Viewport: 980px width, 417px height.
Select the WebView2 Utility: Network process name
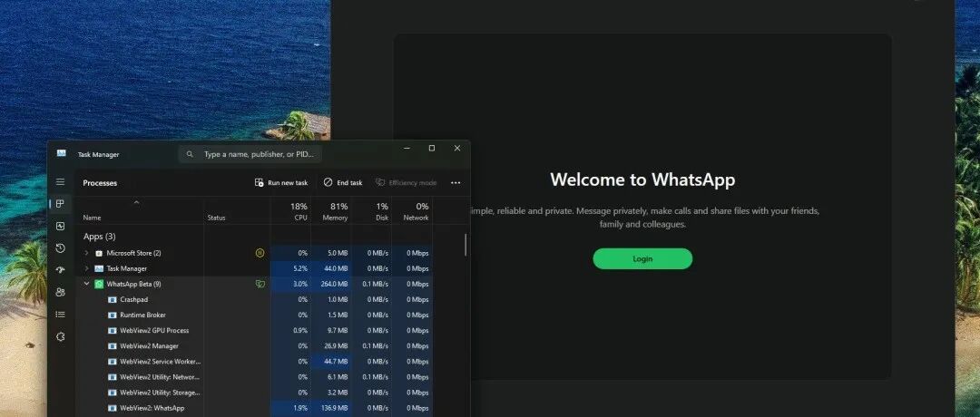click(160, 377)
